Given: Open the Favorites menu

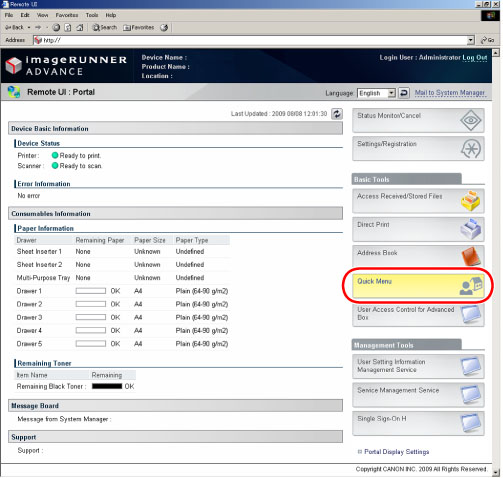Looking at the screenshot, I should [x=67, y=15].
